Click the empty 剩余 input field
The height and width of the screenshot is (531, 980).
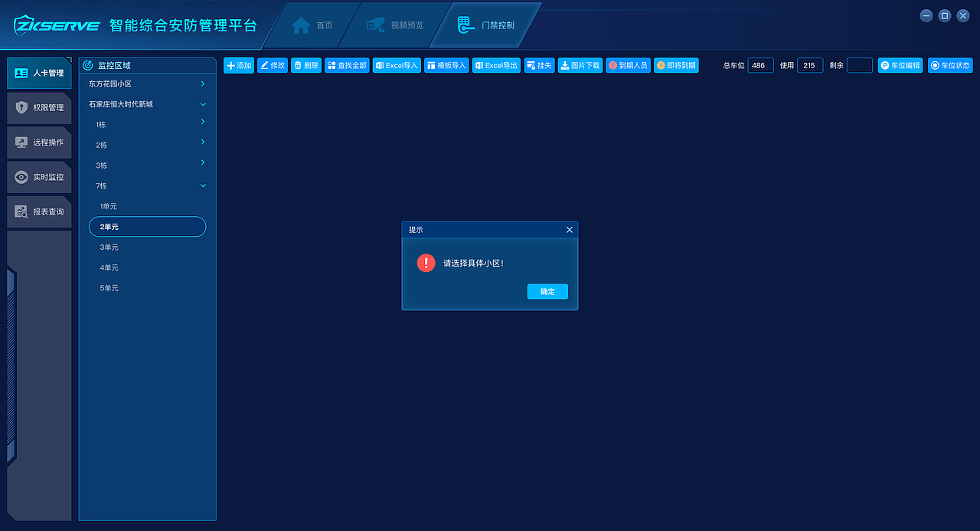(x=860, y=66)
